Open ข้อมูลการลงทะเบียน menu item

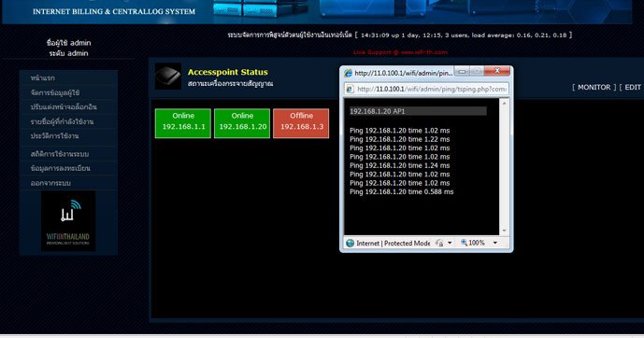point(61,169)
